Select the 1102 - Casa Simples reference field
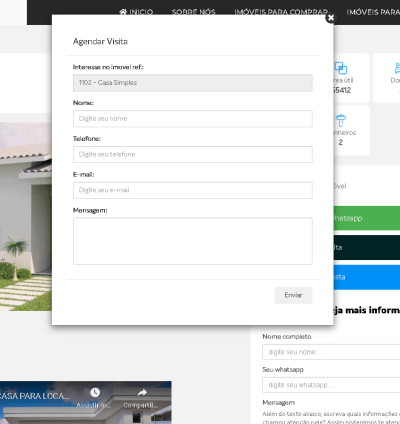The width and height of the screenshot is (400, 424). pos(193,83)
